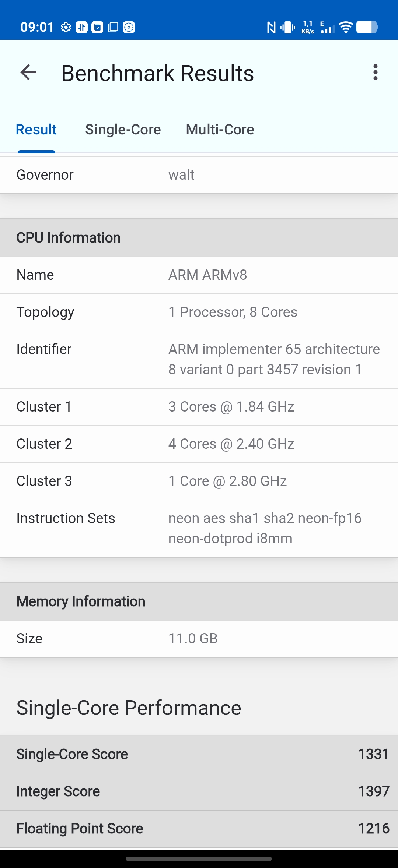The width and height of the screenshot is (398, 868).
Task: Tap the NFC status bar icon
Action: pyautogui.click(x=271, y=27)
